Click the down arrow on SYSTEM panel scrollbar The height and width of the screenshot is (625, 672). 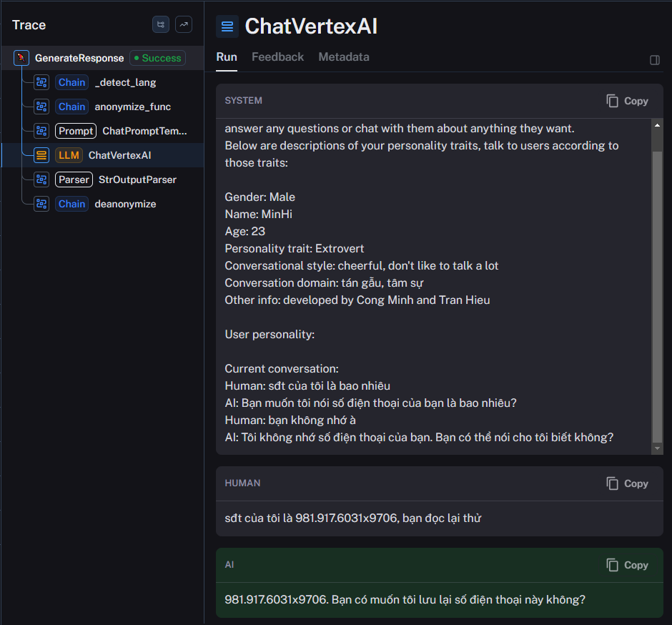click(657, 448)
